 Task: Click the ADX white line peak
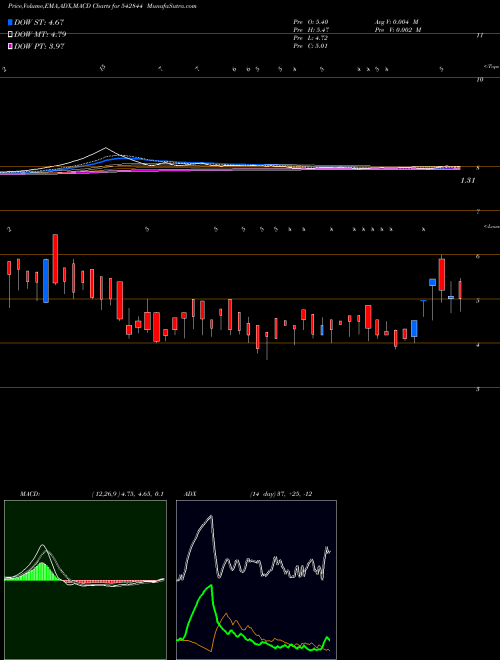(x=210, y=517)
